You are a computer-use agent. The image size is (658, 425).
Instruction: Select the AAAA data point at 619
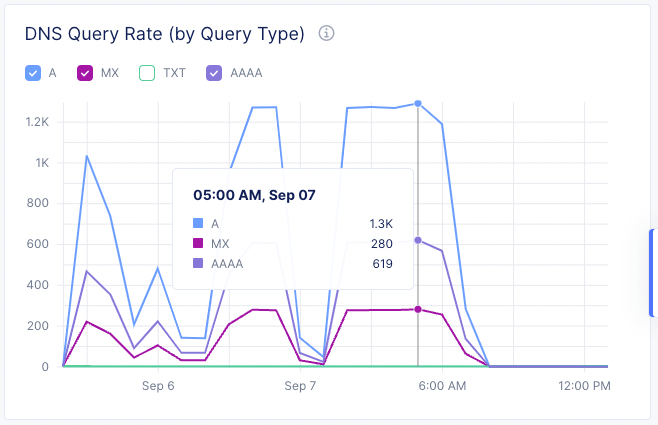point(417,240)
